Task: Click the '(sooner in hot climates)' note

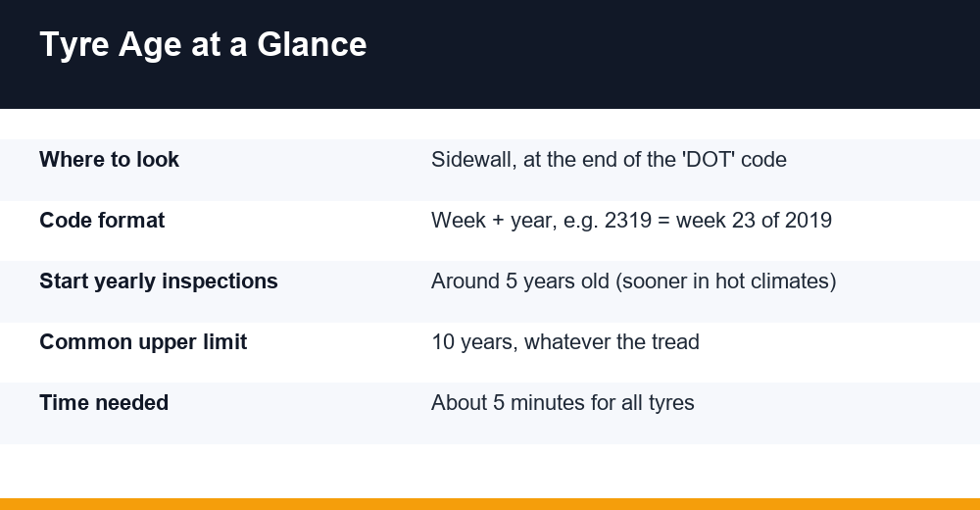Action: 725,281
